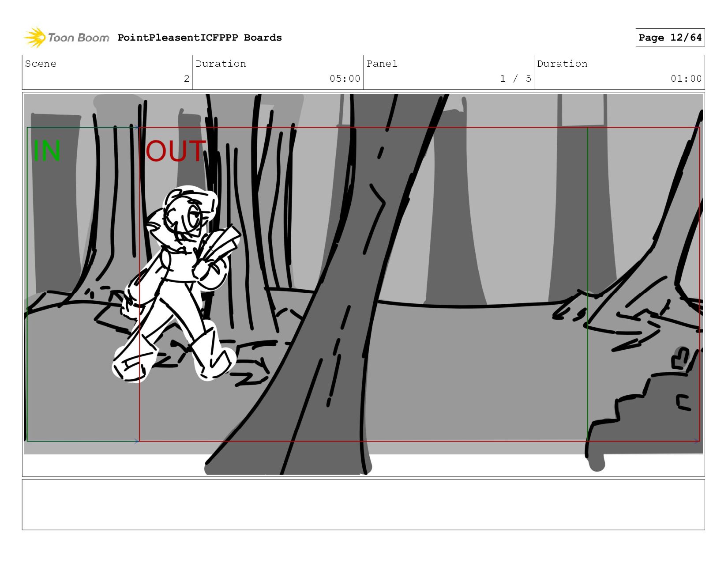Select the 01:00 panel duration value
728x563 pixels.
coord(686,79)
